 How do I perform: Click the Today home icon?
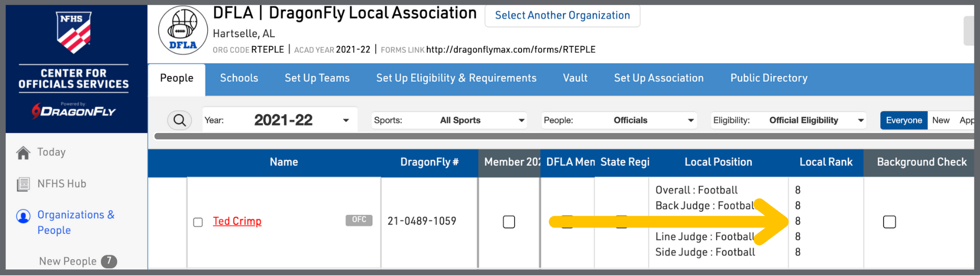(23, 153)
